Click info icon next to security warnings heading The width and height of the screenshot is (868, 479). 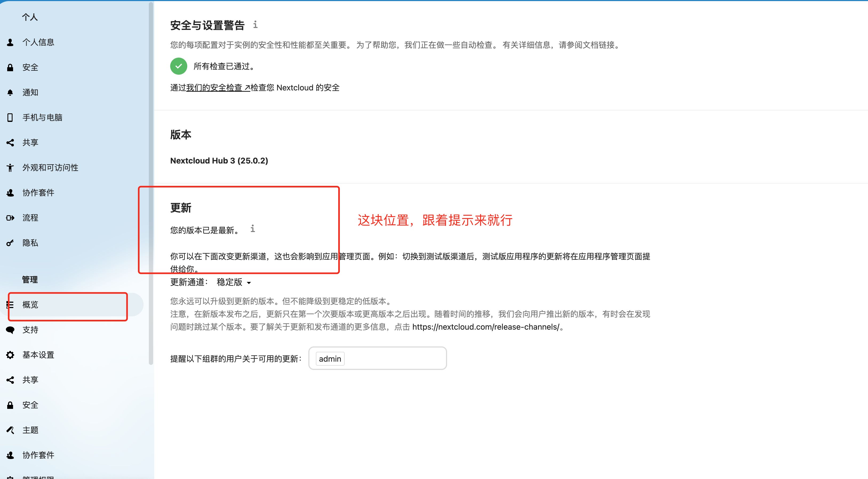[x=256, y=25]
